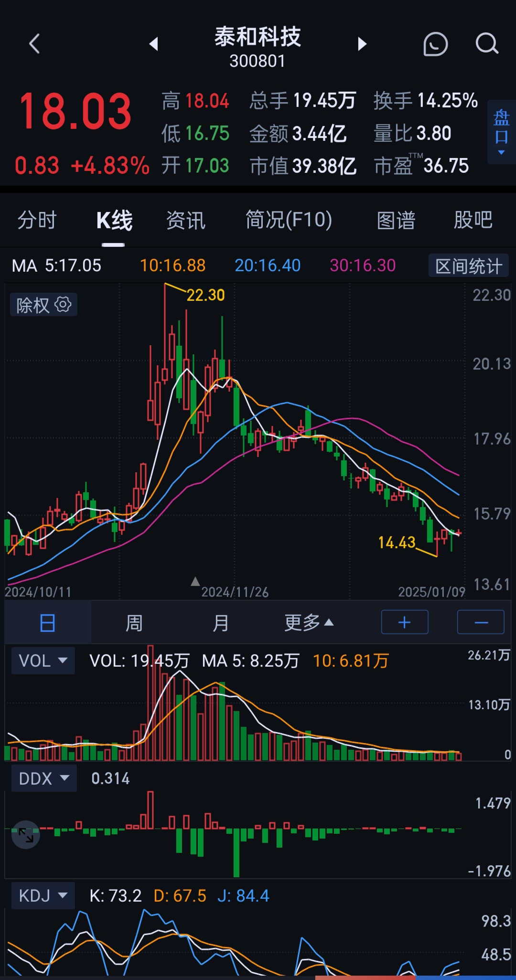
Task: Open 简况(F10) tab
Action: (x=289, y=220)
